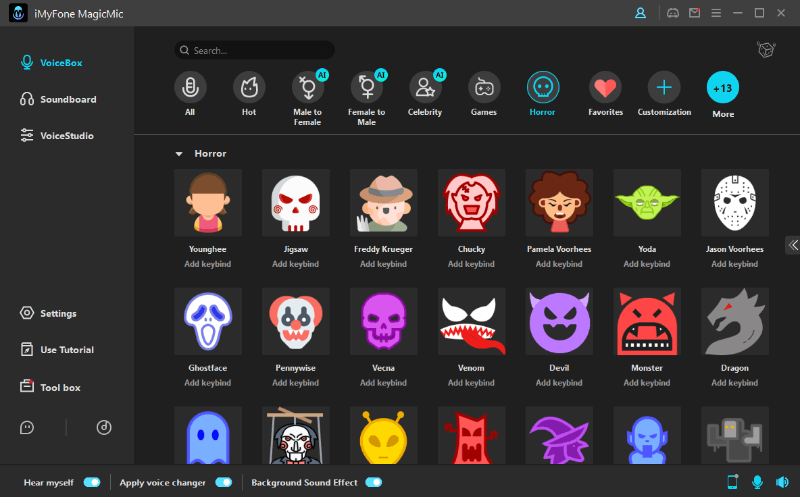Choose the puppet on strings voice icon

(295, 435)
